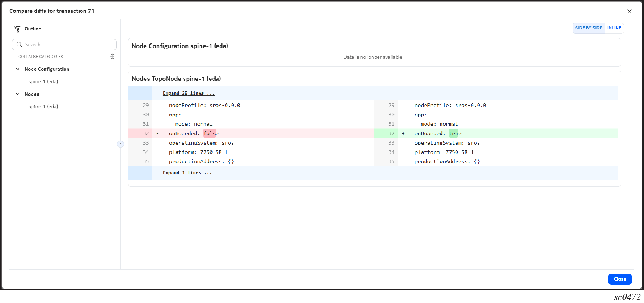Click right pane 'npp:' line

421,115
